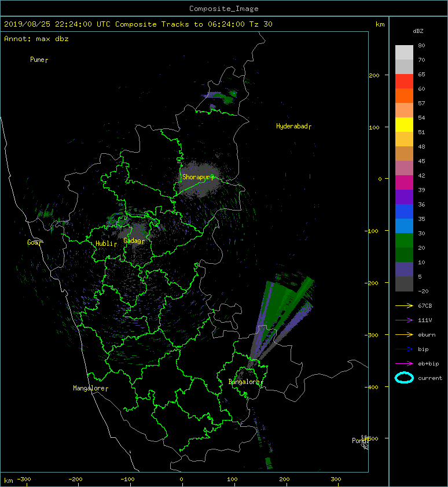This screenshot has height=487, width=448.
Task: Click the orange 60 dBZ color swatch
Action: click(x=404, y=95)
